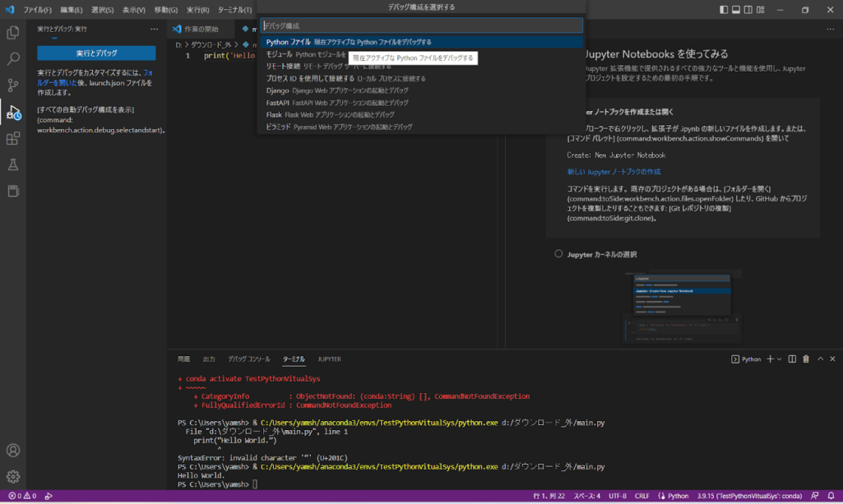Click the Jupyter walkthrough preview thumbnail
This screenshot has height=504, width=843.
click(683, 307)
